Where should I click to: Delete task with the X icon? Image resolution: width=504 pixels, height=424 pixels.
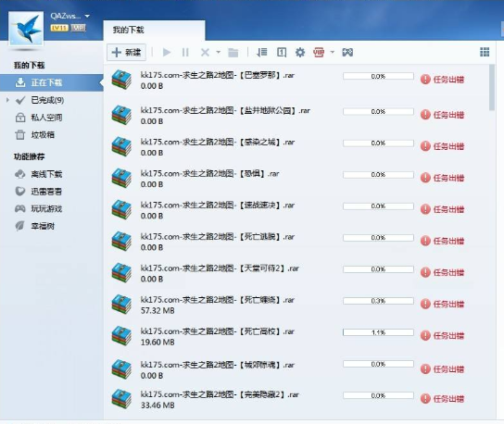point(205,53)
